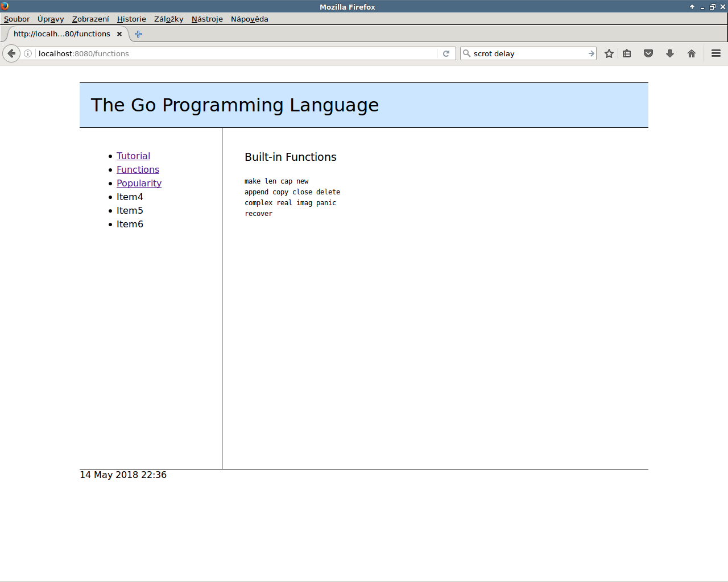Click the search field containing scrot delay
The width and height of the screenshot is (728, 582).
tap(529, 53)
